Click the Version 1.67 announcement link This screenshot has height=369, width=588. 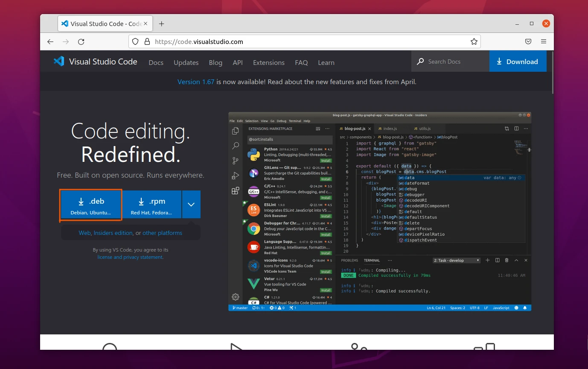195,82
